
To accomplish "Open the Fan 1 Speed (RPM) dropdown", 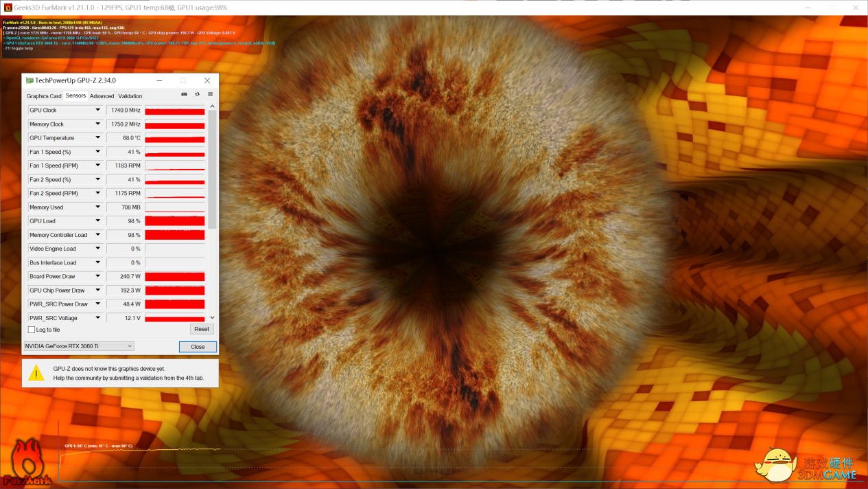I will point(97,166).
